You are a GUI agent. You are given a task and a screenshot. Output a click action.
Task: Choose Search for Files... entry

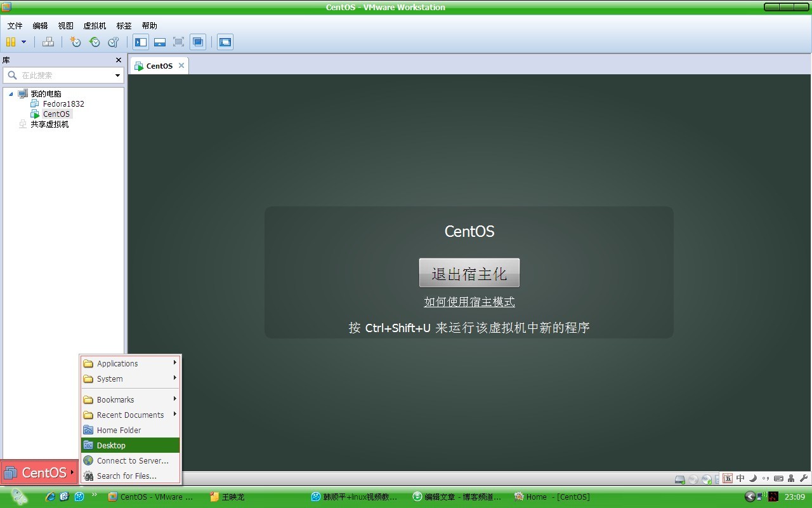pyautogui.click(x=131, y=476)
